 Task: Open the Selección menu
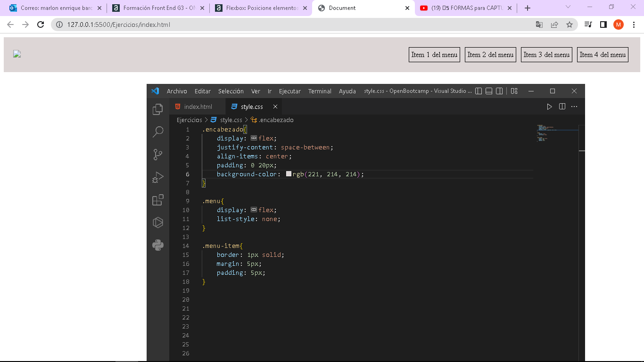pos(231,91)
